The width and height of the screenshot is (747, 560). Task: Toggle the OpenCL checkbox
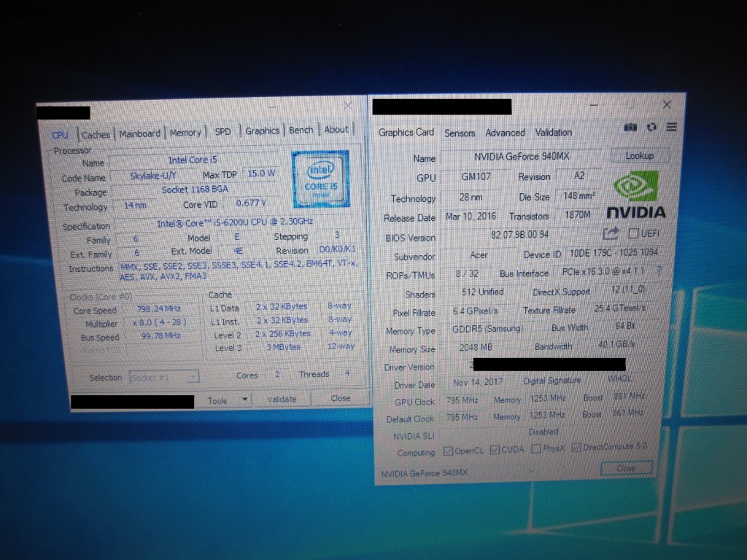tap(448, 450)
